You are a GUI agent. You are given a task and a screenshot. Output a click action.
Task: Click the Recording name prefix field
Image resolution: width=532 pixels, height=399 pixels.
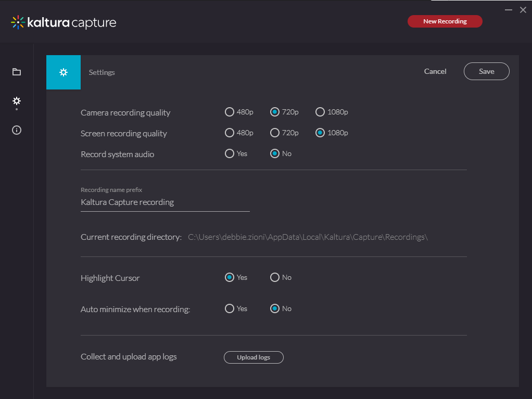(x=165, y=202)
